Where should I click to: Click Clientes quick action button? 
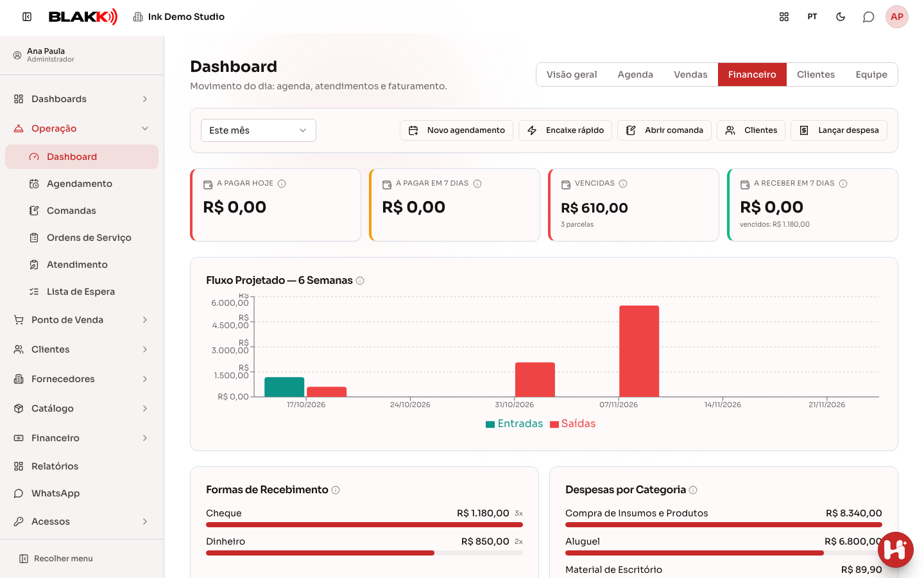click(x=751, y=130)
